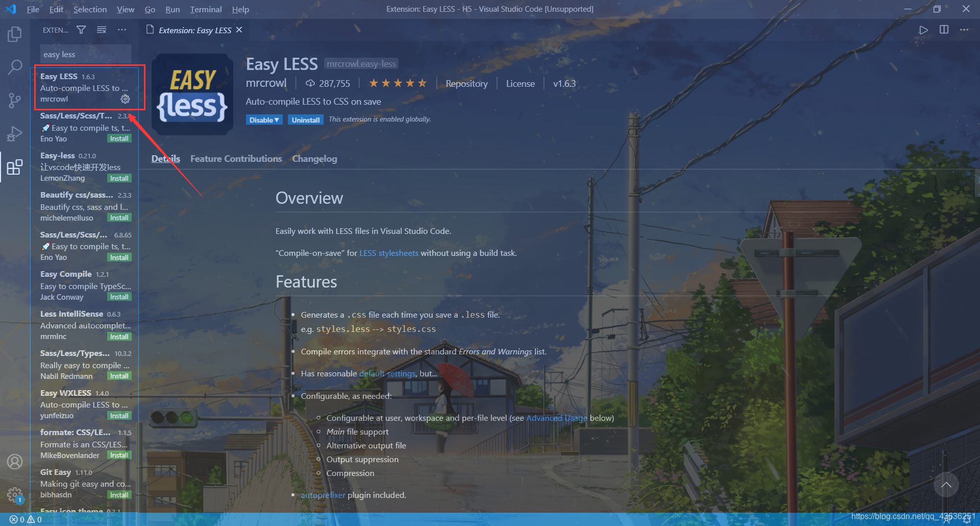Switch to the Feature Contributions tab
Screen dimensions: 980x526
236,159
